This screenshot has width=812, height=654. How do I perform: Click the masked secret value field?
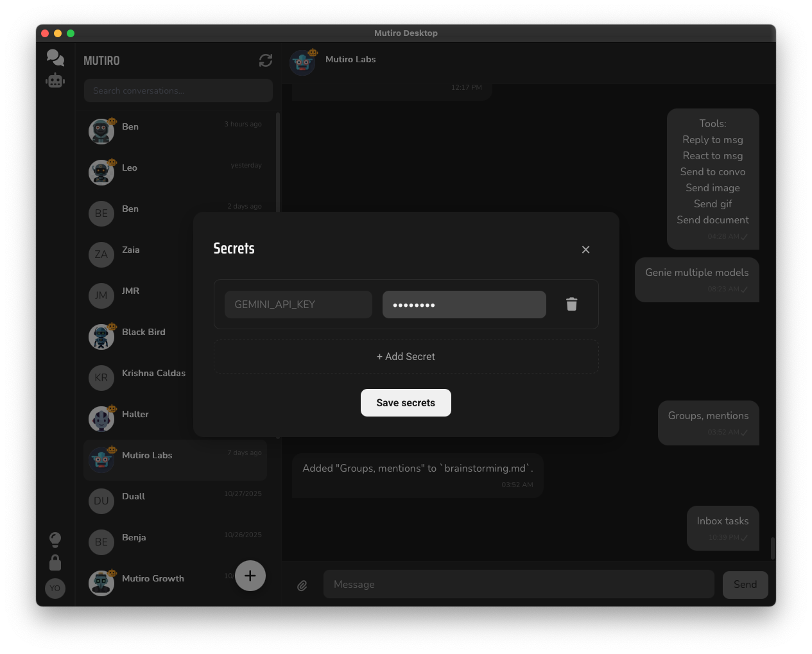coord(464,304)
